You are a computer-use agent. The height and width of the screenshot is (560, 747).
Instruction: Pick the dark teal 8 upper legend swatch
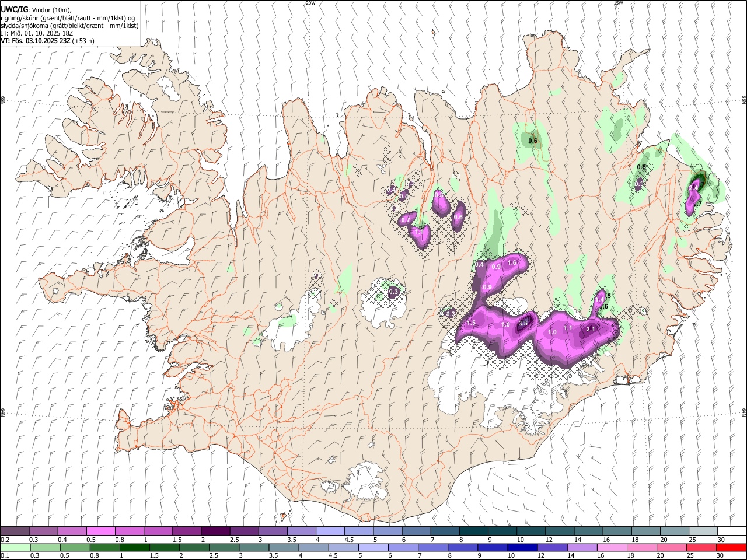(473, 531)
